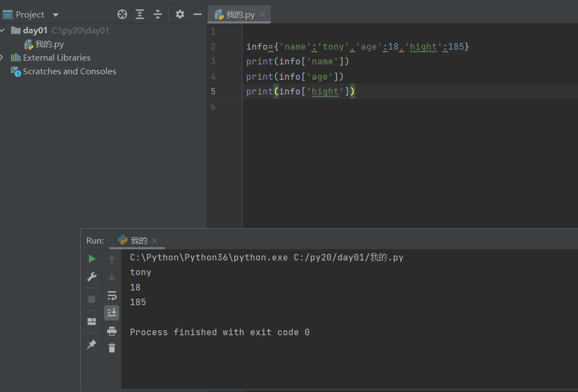Click line number 5 in gutter
Screen dimensions: 578x392
(213, 92)
